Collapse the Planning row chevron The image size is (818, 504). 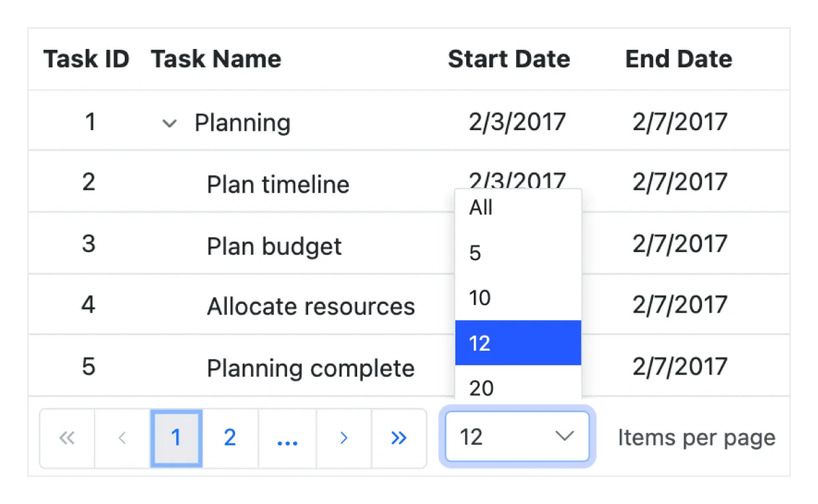click(x=169, y=123)
